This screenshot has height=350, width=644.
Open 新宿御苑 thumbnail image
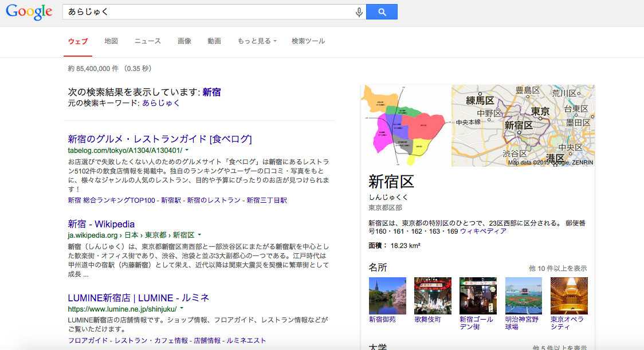[387, 296]
